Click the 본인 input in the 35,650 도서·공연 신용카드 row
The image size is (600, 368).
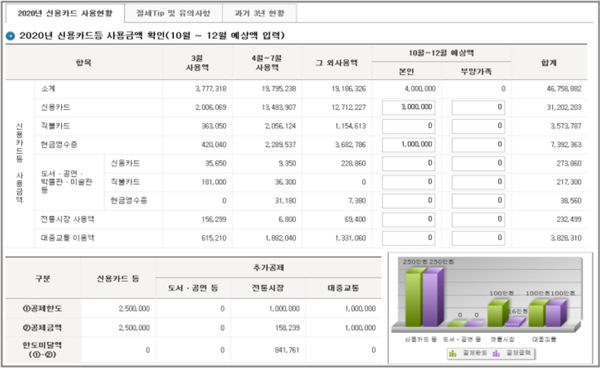[x=408, y=164]
